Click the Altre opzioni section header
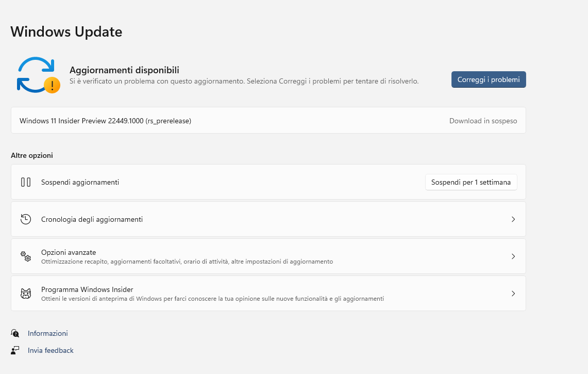The height and width of the screenshot is (374, 588). point(32,155)
